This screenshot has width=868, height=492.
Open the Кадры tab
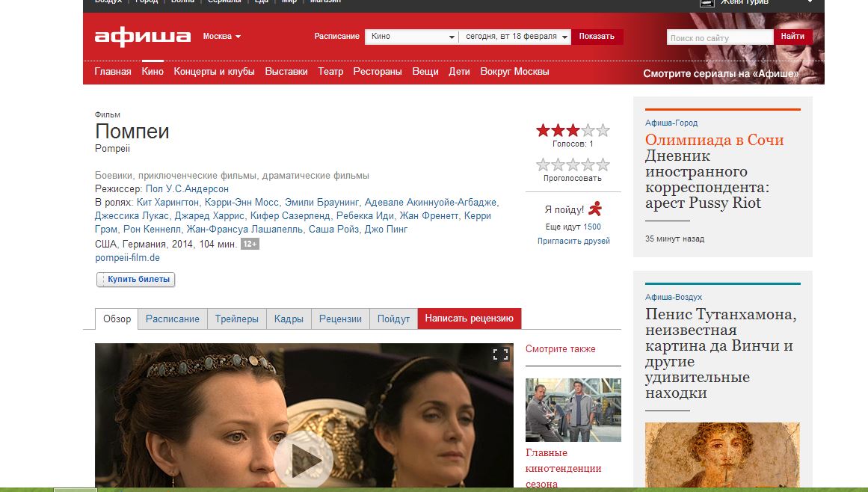(x=289, y=319)
